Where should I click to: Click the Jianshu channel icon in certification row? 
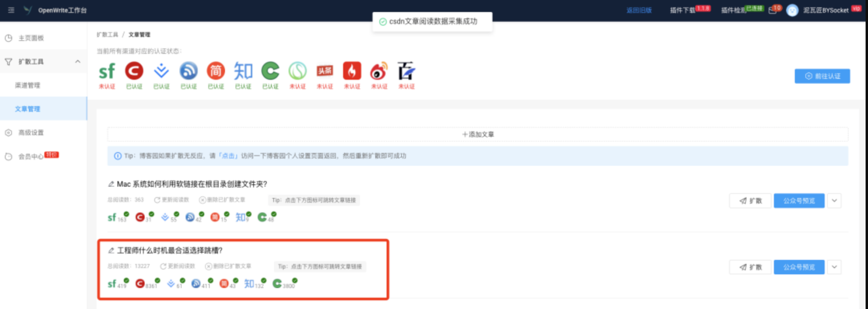tap(216, 72)
